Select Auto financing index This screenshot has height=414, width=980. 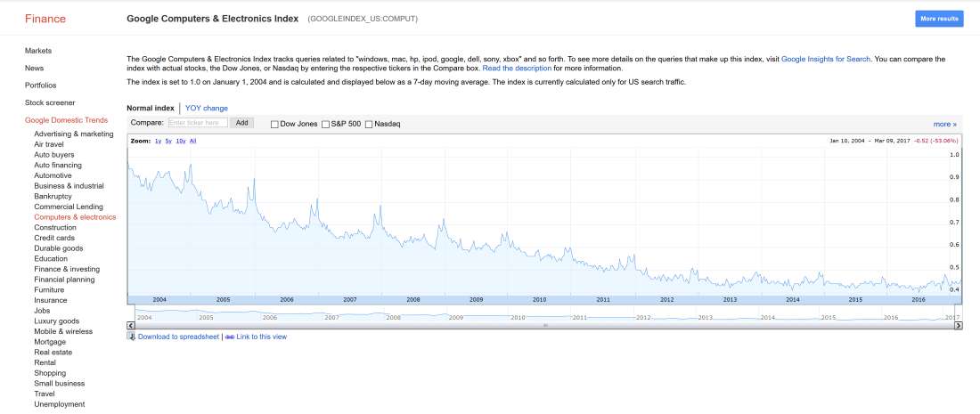click(58, 166)
